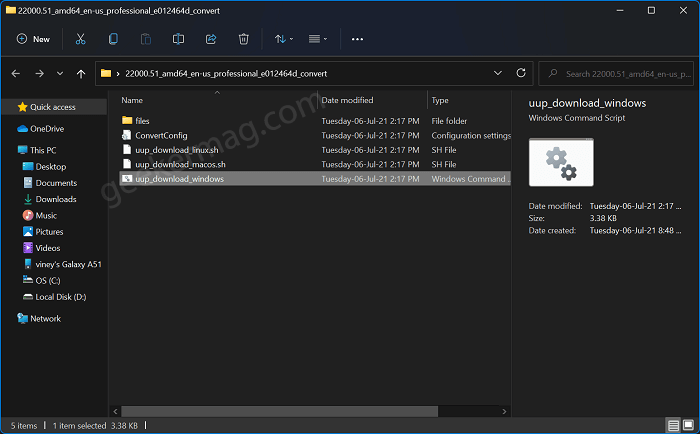
Task: Open Downloads from navigation pane
Action: [50, 199]
